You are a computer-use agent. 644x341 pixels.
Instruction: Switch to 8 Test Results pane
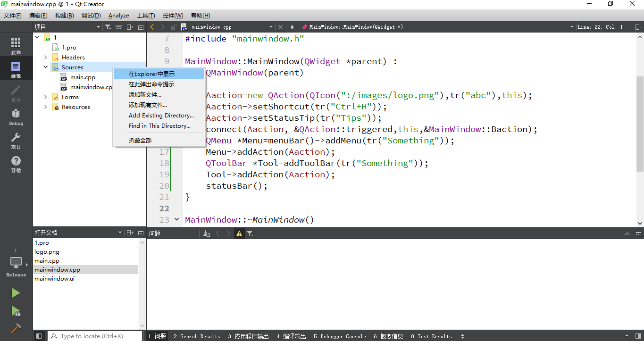pyautogui.click(x=431, y=336)
